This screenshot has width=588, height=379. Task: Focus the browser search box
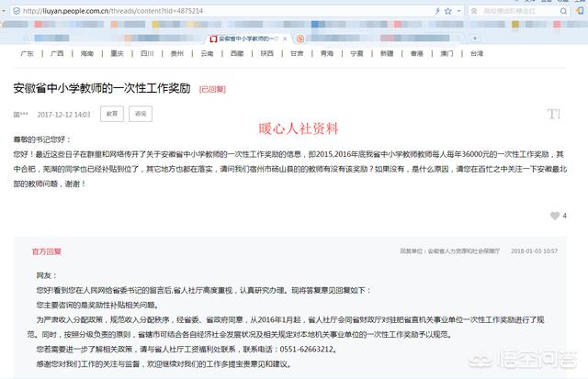(x=517, y=11)
